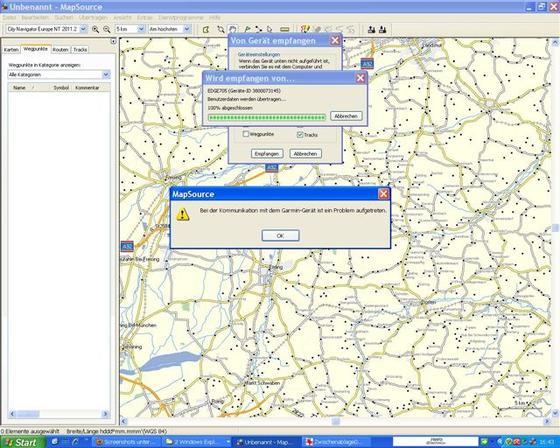Click the A92 highway shield near Landshut

click(367, 64)
